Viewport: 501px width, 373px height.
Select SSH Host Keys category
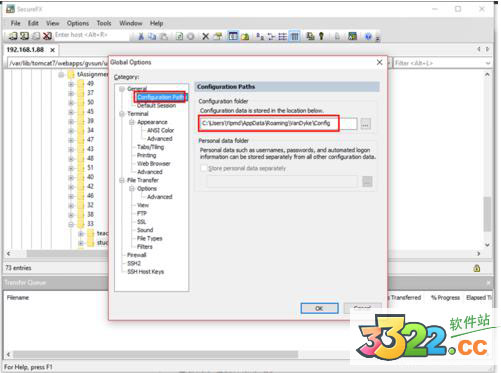tap(145, 272)
